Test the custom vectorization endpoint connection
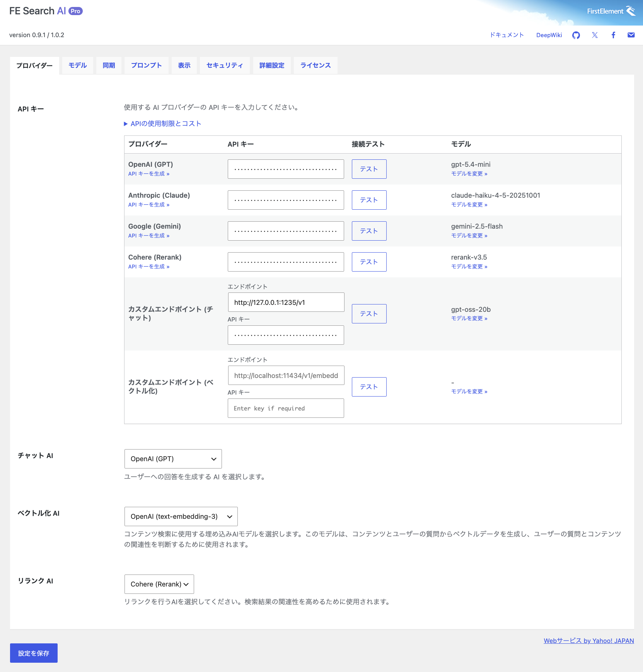The height and width of the screenshot is (672, 643). (369, 387)
